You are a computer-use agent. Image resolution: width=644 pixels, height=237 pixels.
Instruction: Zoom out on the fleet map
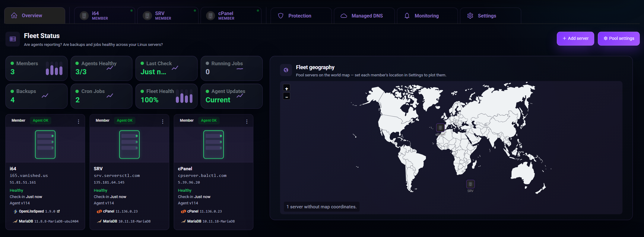coord(287,96)
